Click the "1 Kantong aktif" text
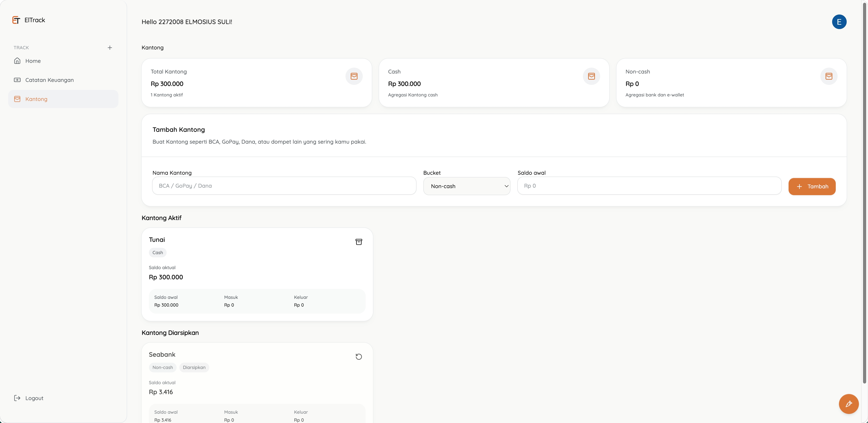The width and height of the screenshot is (868, 423). click(x=167, y=95)
